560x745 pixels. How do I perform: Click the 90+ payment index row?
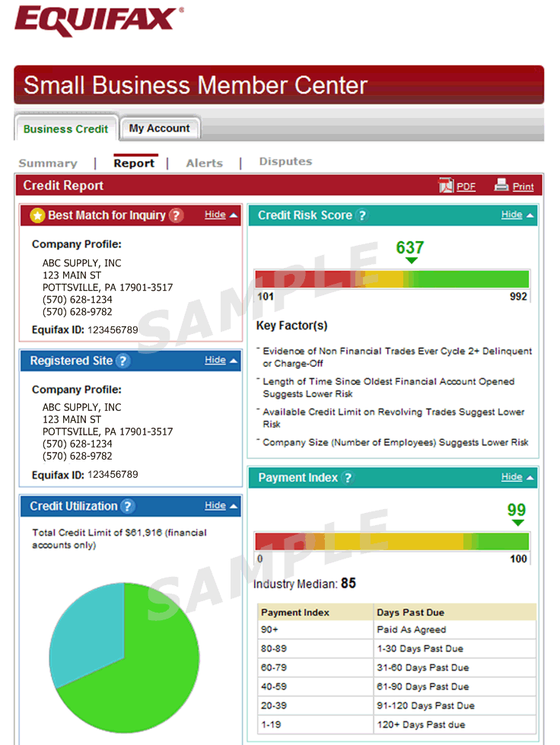click(396, 629)
